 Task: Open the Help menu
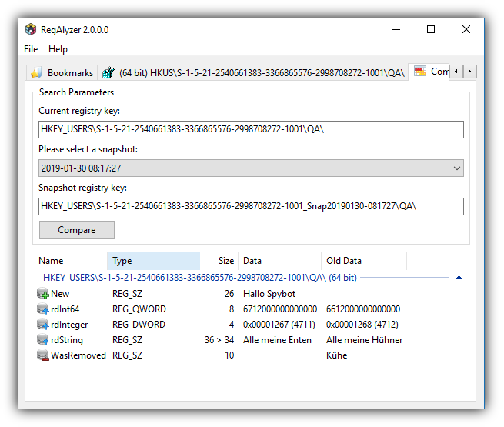(x=58, y=49)
